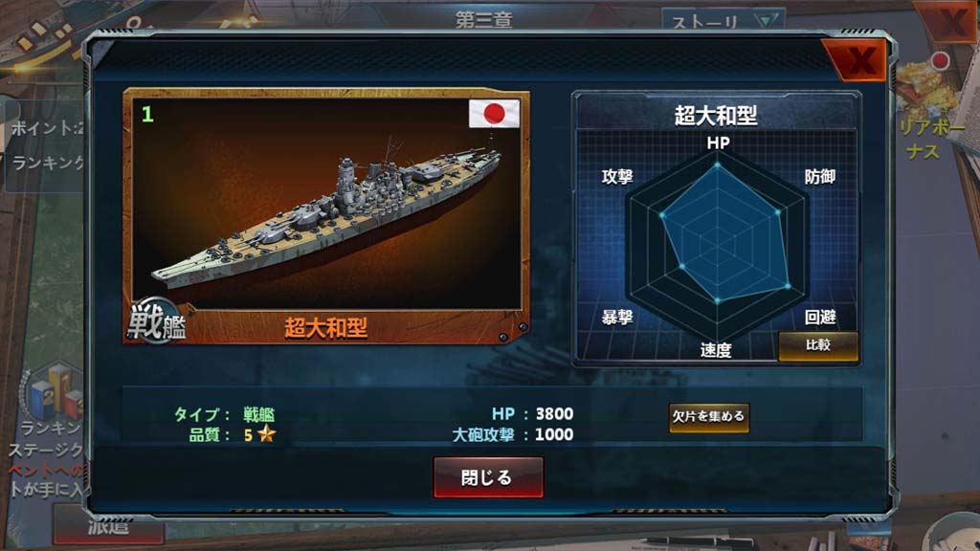This screenshot has height=551, width=980.
Task: Open the ranking podium icon on left
Action: (53, 391)
